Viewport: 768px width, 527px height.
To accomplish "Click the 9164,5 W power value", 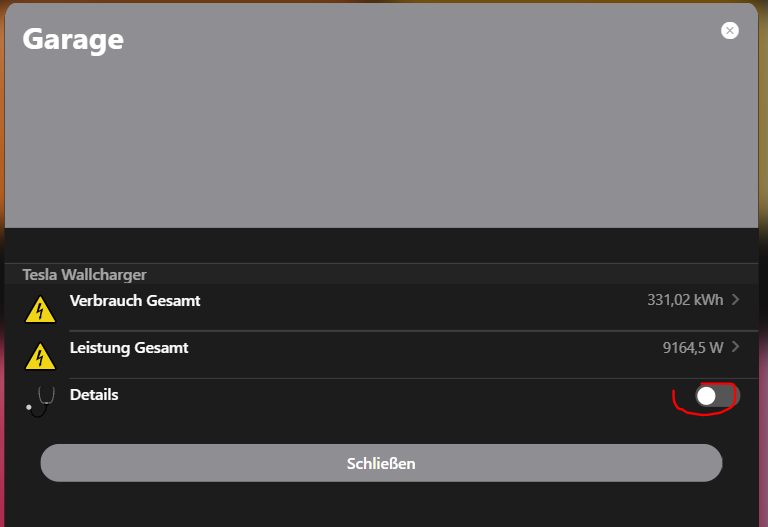I will (692, 348).
